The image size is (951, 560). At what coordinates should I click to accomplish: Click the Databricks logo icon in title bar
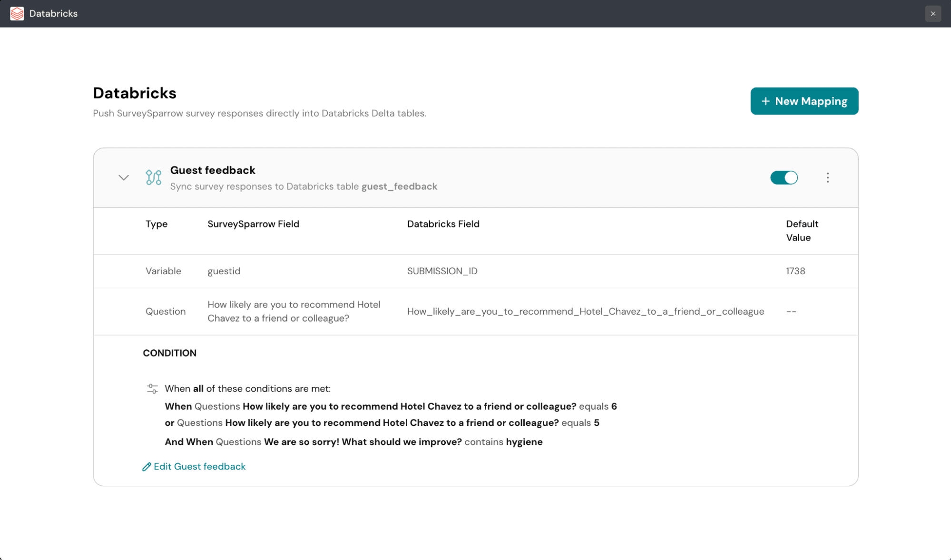(17, 13)
